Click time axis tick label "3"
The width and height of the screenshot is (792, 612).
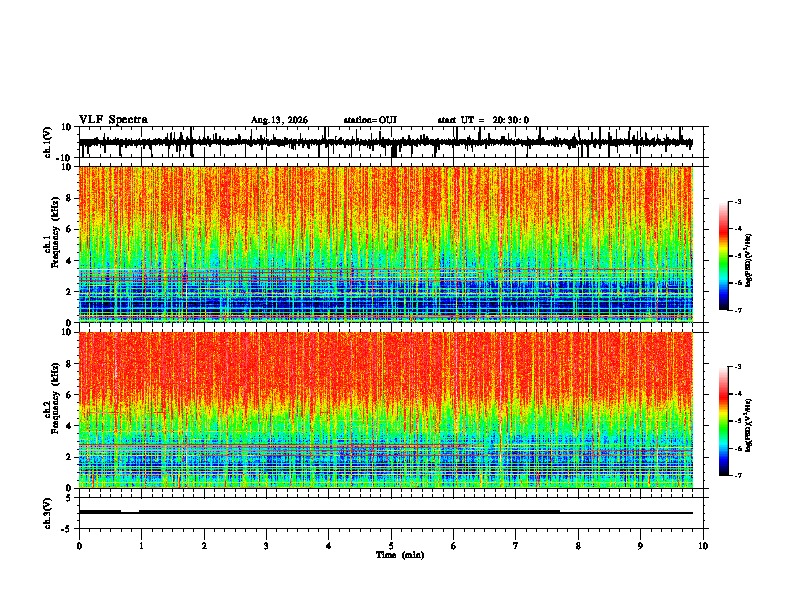click(x=266, y=546)
